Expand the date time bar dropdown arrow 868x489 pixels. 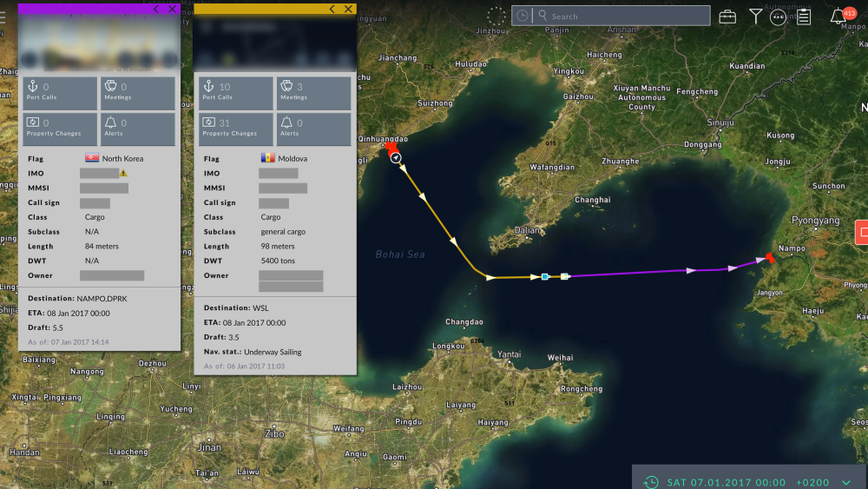(846, 482)
